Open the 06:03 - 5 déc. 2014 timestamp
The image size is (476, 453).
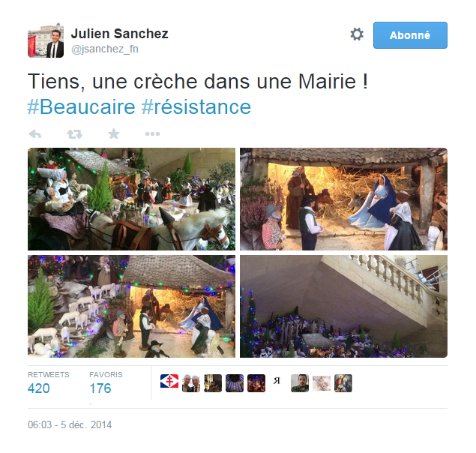tap(70, 424)
